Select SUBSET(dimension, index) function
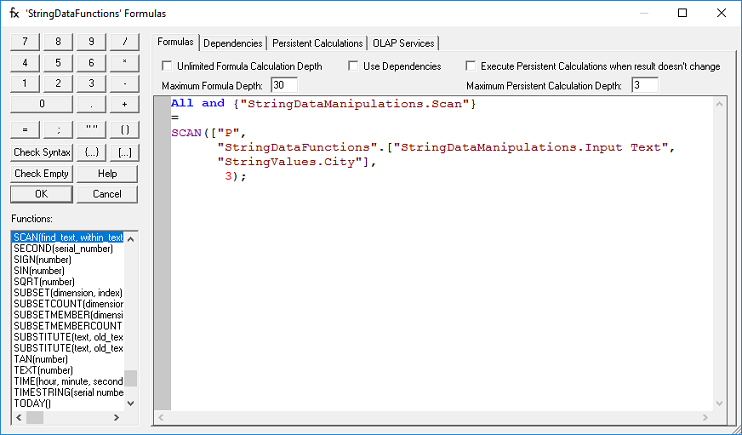The image size is (742, 435). (x=68, y=293)
